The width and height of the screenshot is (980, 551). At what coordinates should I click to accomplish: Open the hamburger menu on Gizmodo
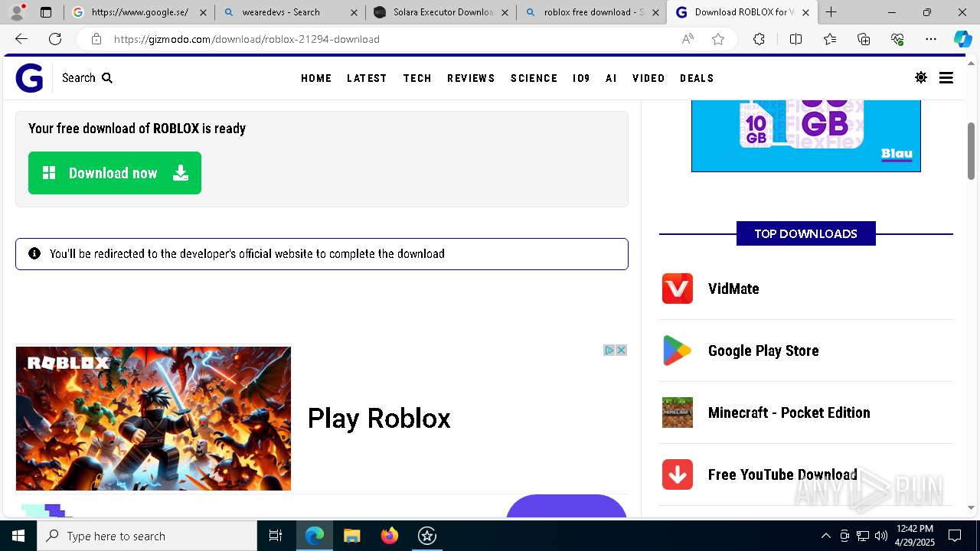click(946, 78)
